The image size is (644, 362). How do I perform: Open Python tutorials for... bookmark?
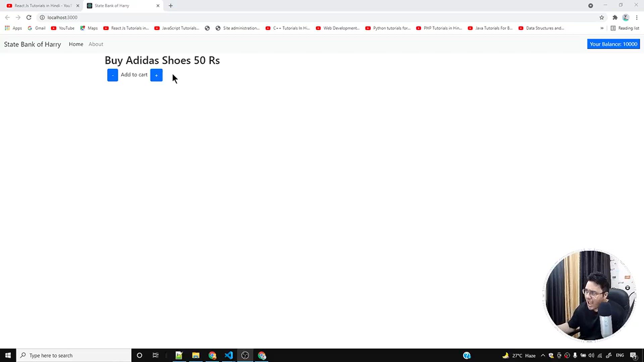pos(388,28)
